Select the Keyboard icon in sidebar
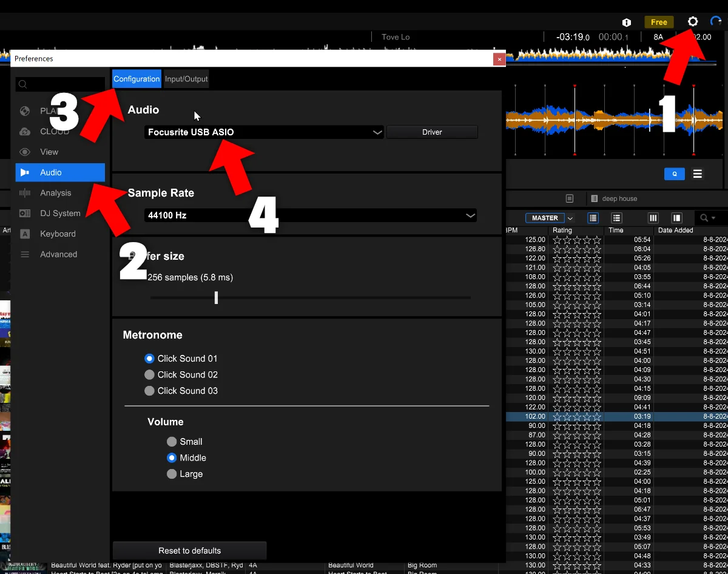Screen dimensions: 728x574 click(25, 234)
